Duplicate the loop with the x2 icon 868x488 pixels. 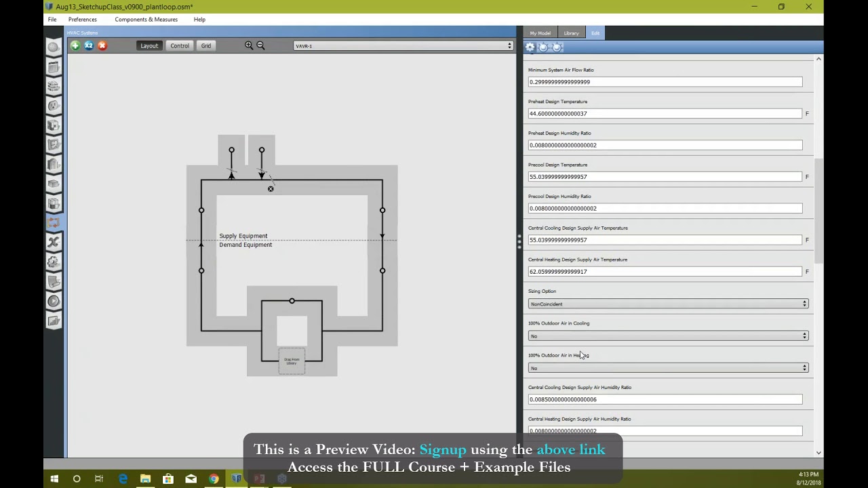pyautogui.click(x=88, y=45)
